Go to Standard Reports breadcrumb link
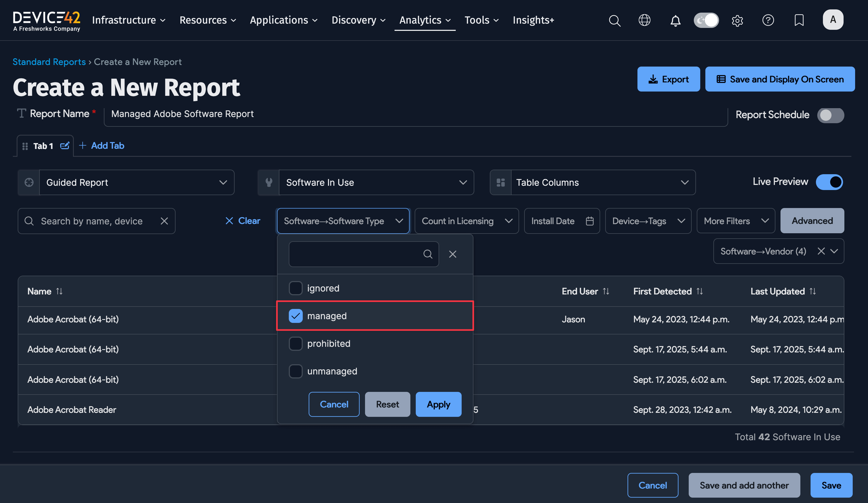Screen dimensions: 868x503 (x=49, y=62)
